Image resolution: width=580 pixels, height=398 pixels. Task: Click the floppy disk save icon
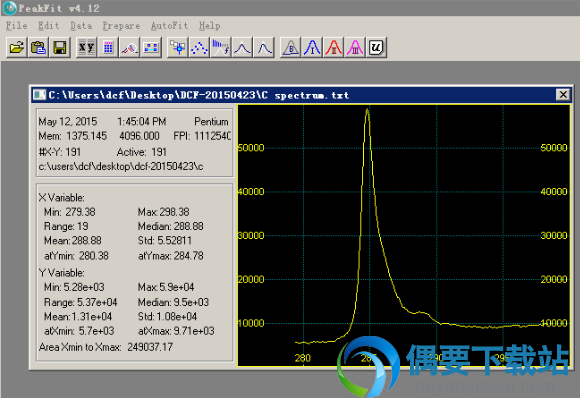(60, 47)
